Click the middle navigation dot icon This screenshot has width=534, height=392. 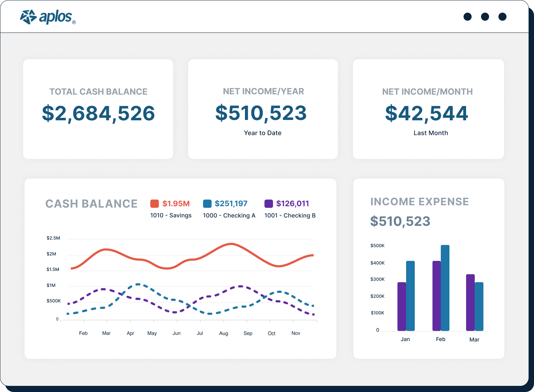point(485,17)
